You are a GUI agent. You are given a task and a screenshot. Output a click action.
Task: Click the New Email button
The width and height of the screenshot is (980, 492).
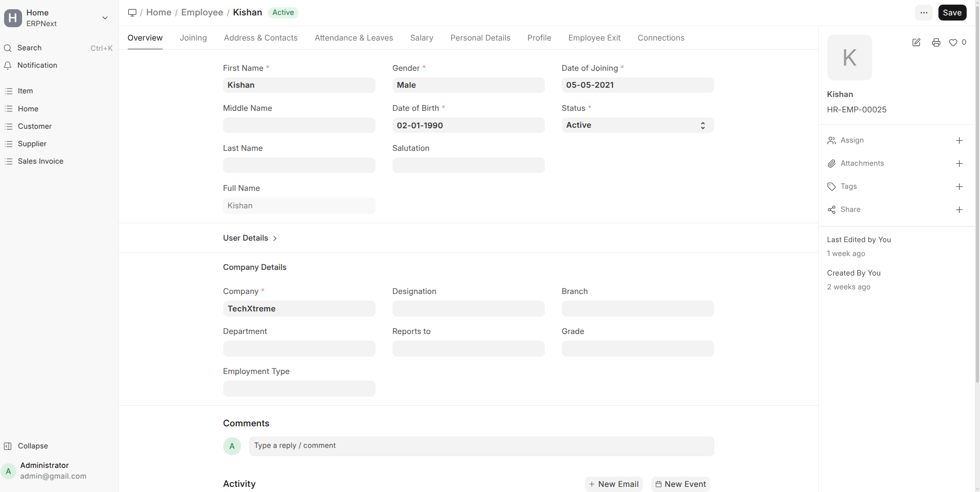(614, 484)
